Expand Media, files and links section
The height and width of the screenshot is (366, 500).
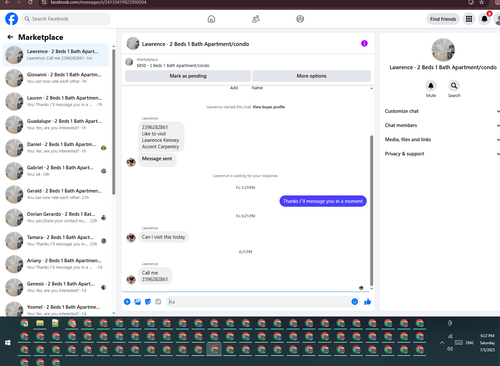(442, 139)
